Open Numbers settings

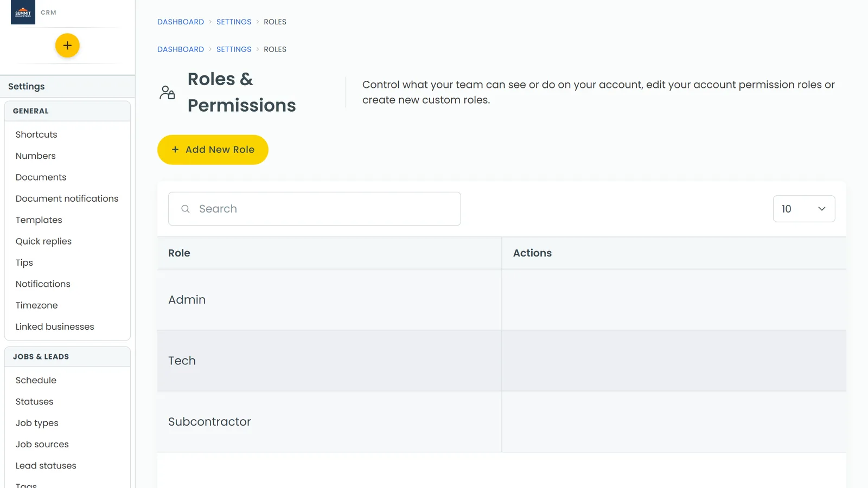tap(36, 156)
